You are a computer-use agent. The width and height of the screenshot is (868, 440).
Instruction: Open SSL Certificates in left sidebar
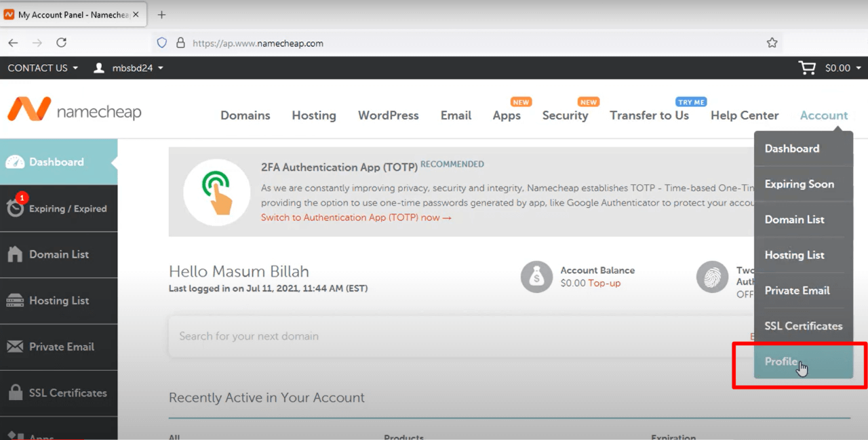(x=58, y=393)
